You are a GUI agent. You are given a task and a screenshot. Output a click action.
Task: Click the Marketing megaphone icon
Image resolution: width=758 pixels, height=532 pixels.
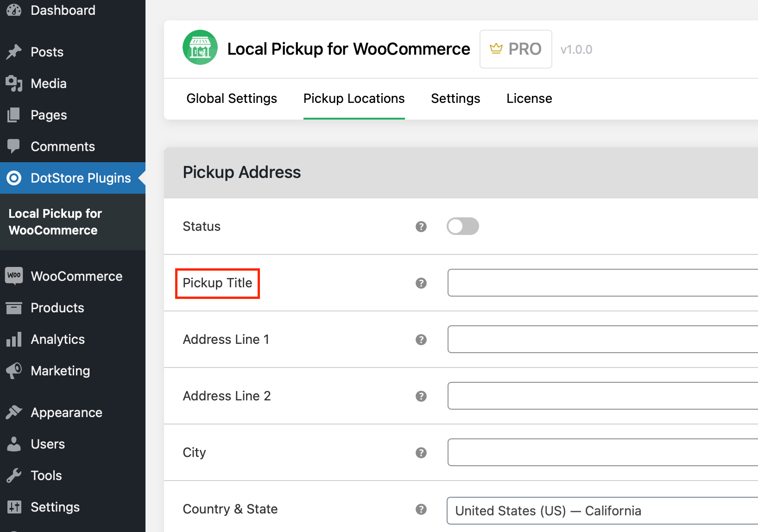pos(14,370)
